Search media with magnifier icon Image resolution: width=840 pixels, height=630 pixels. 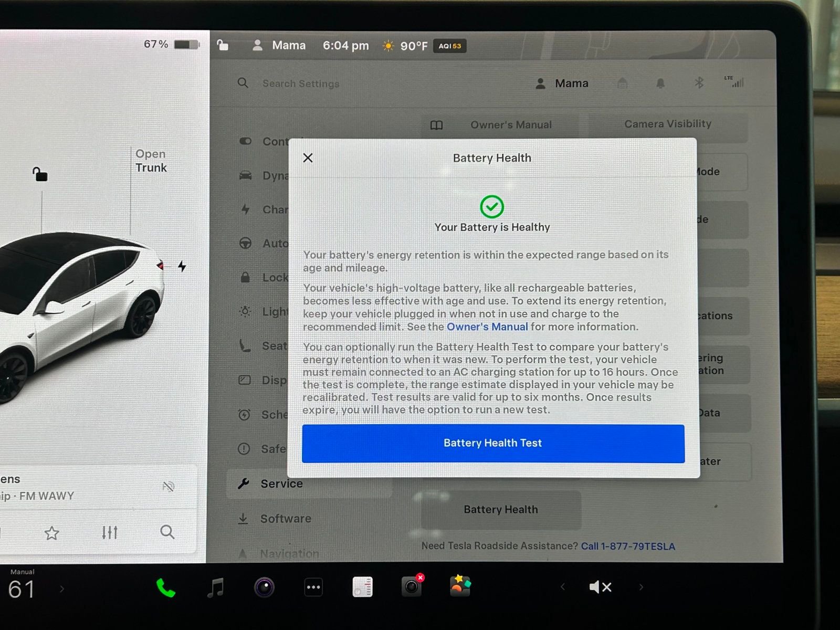pos(167,532)
